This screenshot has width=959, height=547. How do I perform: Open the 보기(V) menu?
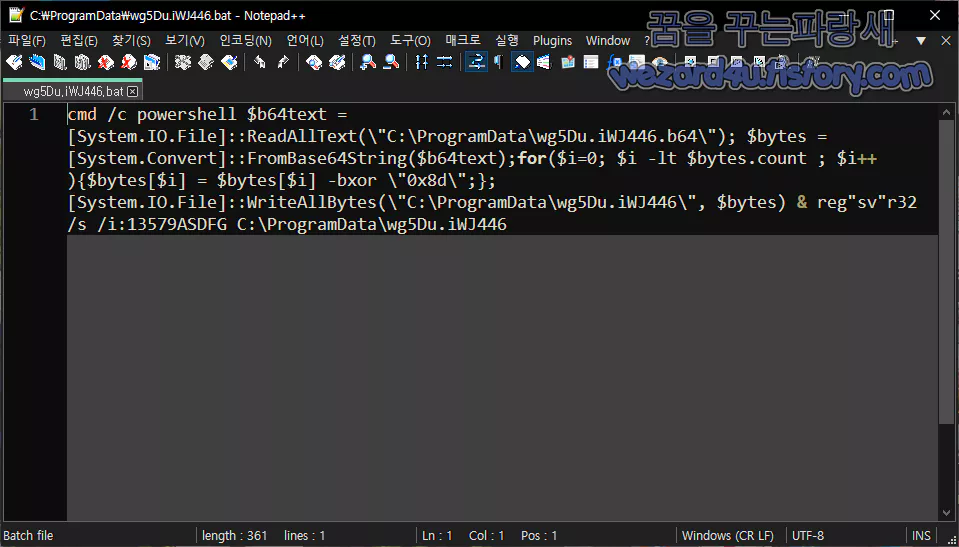coord(185,40)
